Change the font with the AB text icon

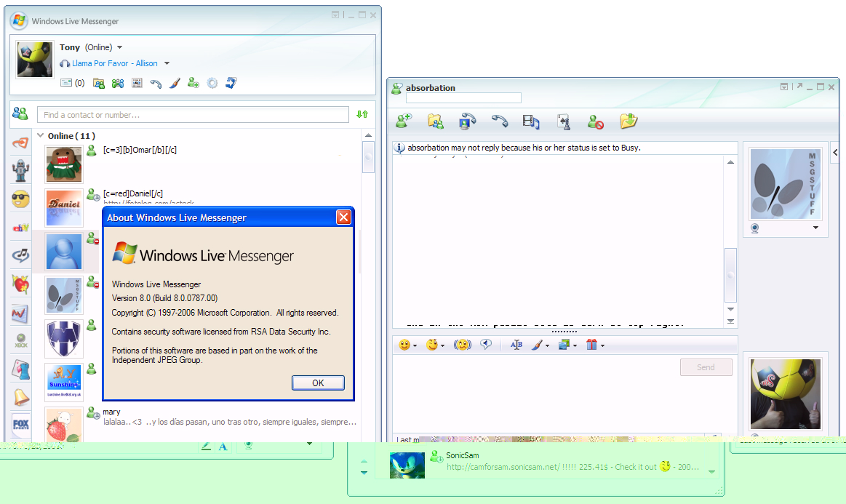point(516,345)
